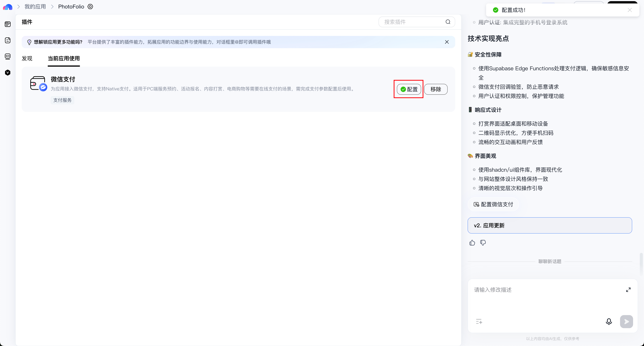
Task: Open the document sidebar icon
Action: (8, 40)
